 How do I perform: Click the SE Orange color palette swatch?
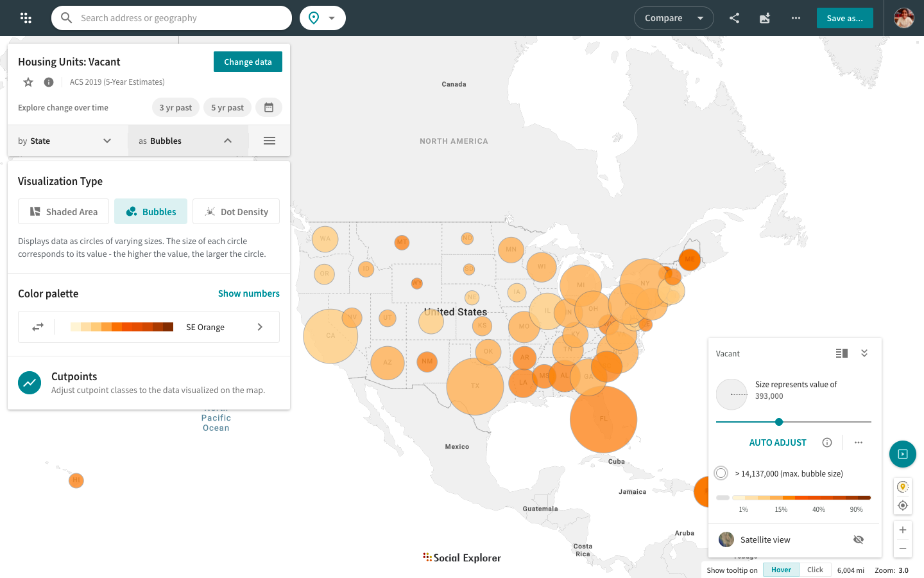tap(122, 327)
